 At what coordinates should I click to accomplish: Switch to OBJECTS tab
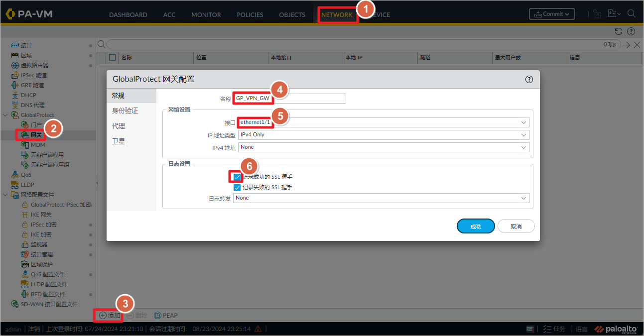[292, 14]
